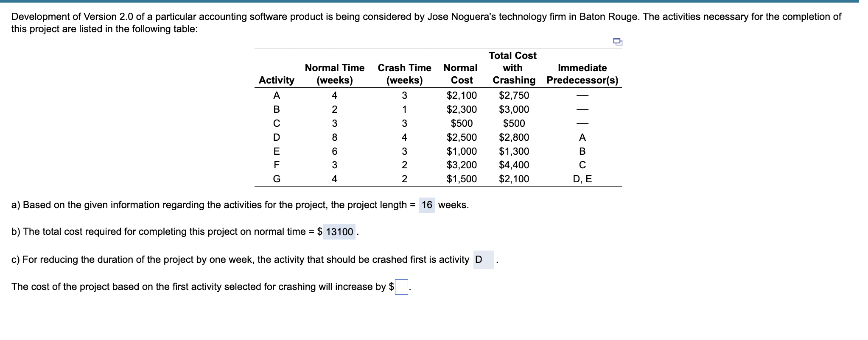This screenshot has height=340, width=868.
Task: Click the Crash Time (weeks) column header
Action: (x=404, y=74)
